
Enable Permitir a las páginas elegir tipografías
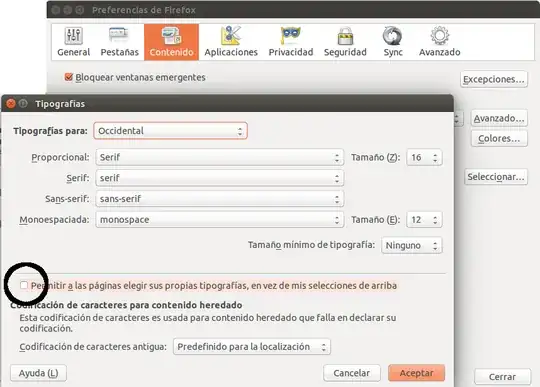pyautogui.click(x=24, y=285)
